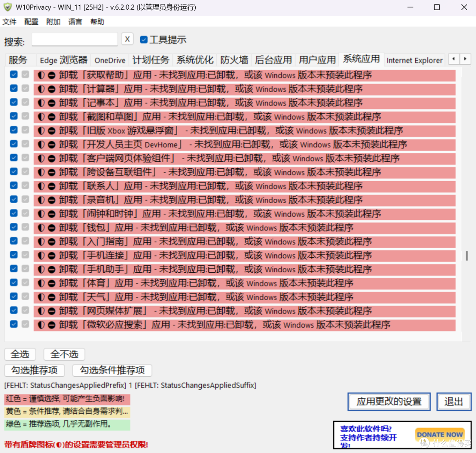476x453 pixels.
Task: Click the 勾选推荐项 button
Action: [x=35, y=370]
